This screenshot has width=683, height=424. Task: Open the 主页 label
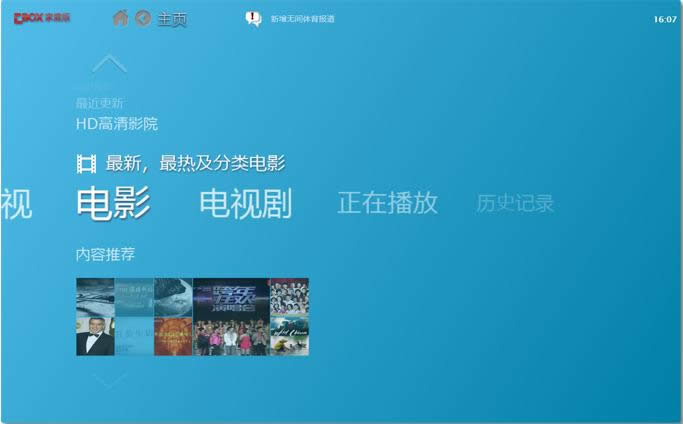tap(172, 19)
